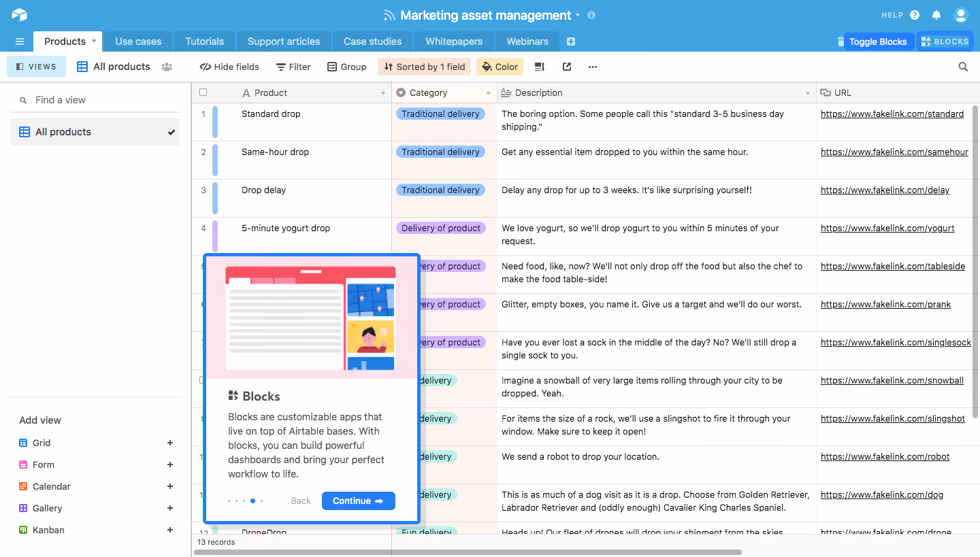Image resolution: width=980 pixels, height=557 pixels.
Task: Toggle the Views sidebar button
Action: [x=36, y=67]
